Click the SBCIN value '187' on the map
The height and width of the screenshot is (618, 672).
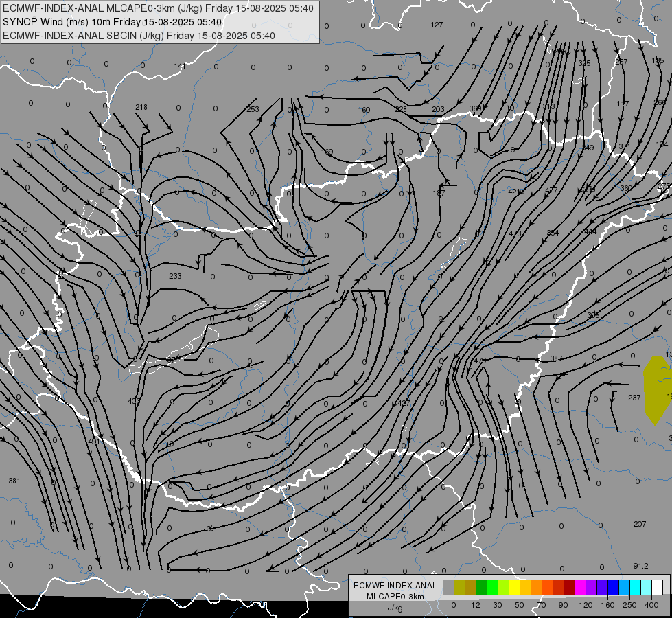click(439, 193)
